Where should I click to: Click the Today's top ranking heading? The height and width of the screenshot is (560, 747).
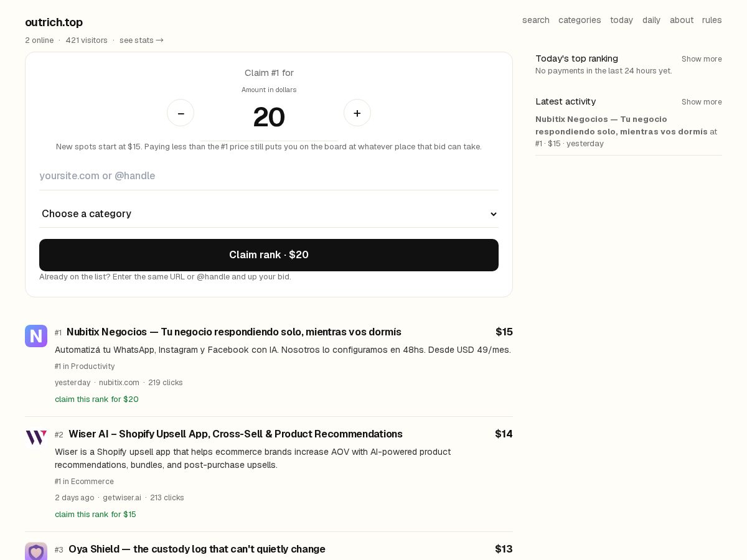[x=576, y=58]
